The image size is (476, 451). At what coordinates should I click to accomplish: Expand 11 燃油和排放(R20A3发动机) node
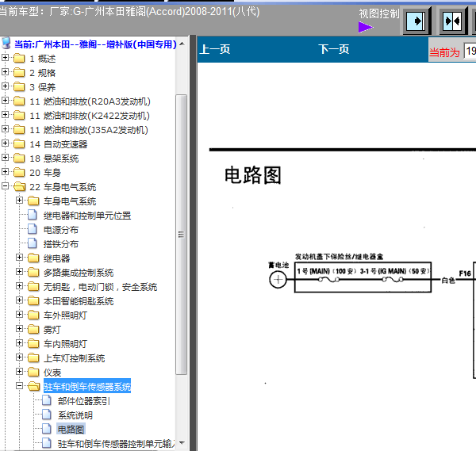pos(5,100)
